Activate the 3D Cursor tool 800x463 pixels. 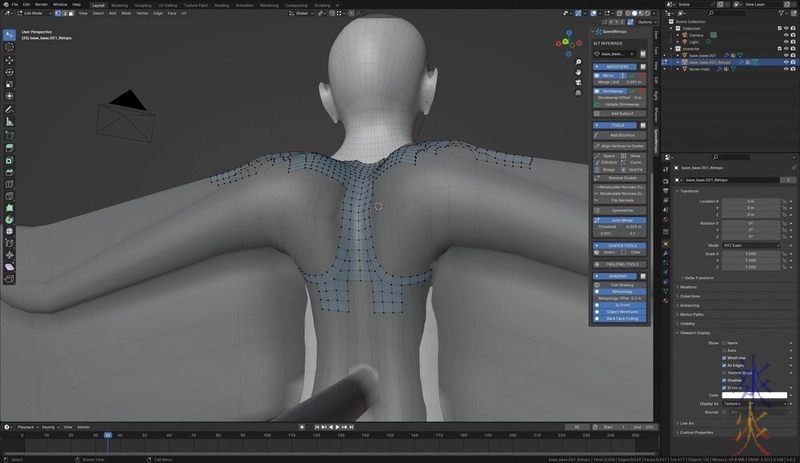(9, 45)
